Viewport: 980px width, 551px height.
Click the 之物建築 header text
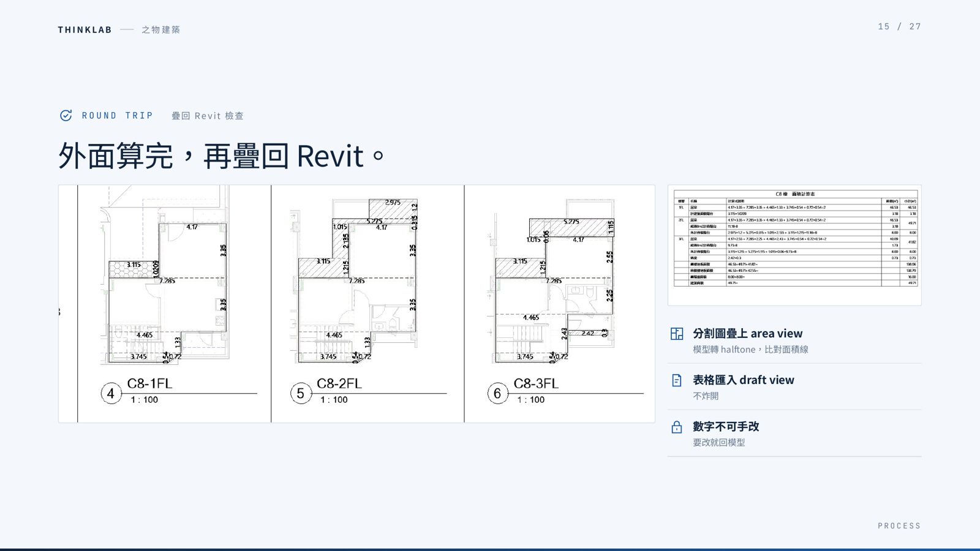click(161, 29)
